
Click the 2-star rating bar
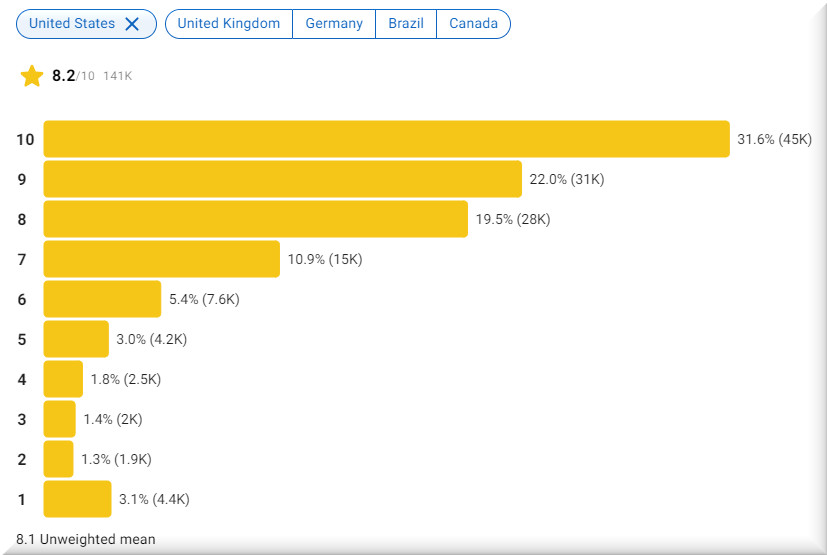(x=58, y=459)
